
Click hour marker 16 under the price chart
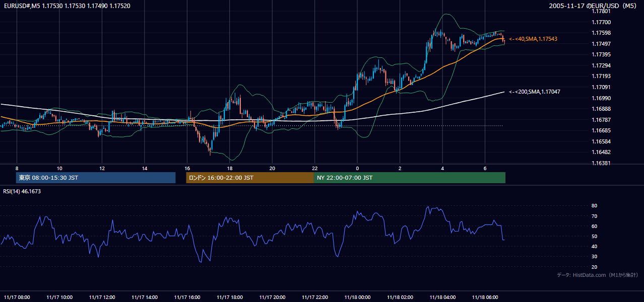(187, 168)
